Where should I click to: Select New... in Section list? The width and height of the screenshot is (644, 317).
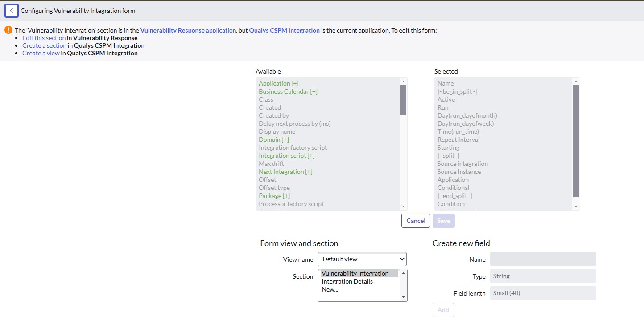pos(330,289)
